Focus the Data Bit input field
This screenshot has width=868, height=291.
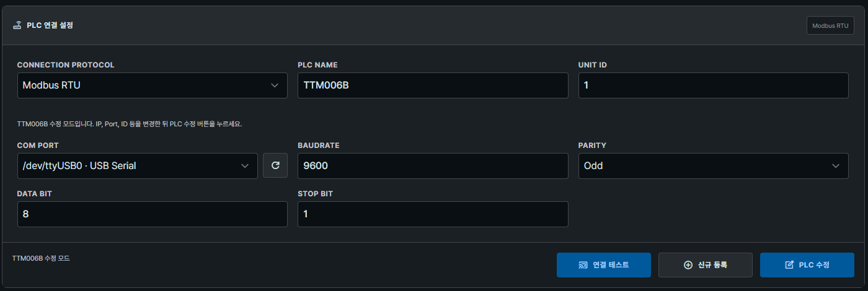(153, 214)
